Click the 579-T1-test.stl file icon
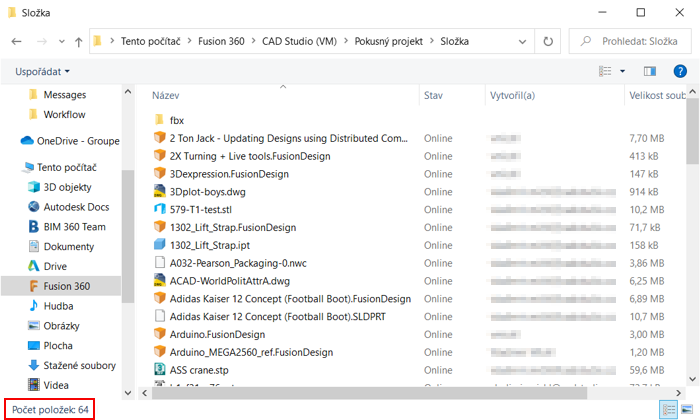Screen dimensions: 700x420 coord(159,209)
